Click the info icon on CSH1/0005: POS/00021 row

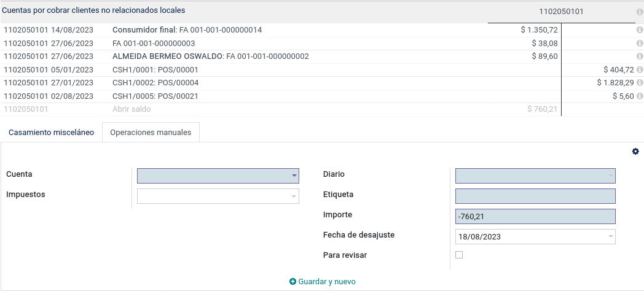640,96
